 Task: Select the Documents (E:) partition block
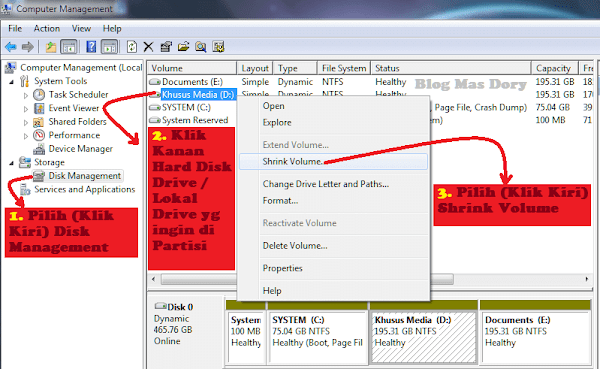[535, 331]
